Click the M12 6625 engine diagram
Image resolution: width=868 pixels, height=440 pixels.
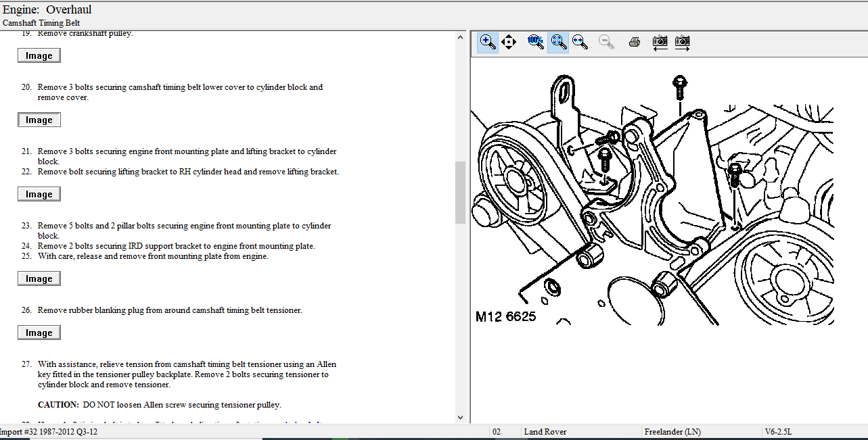pos(653,201)
